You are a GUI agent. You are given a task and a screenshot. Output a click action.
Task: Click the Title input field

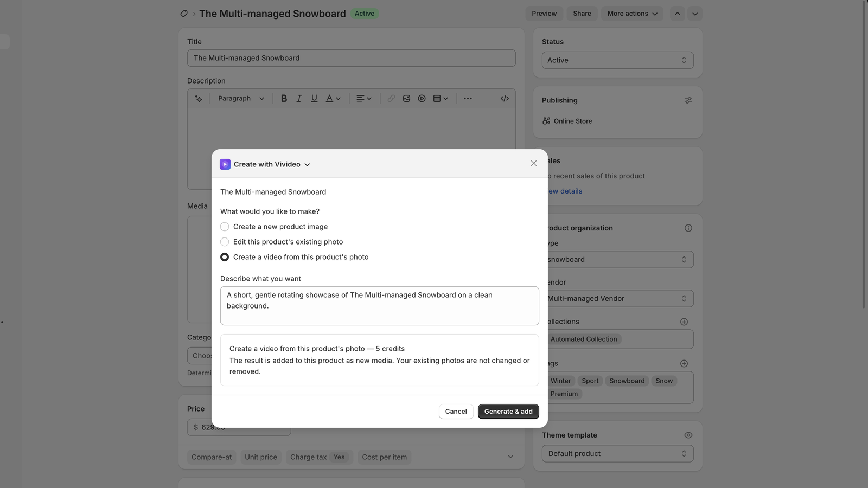click(352, 58)
